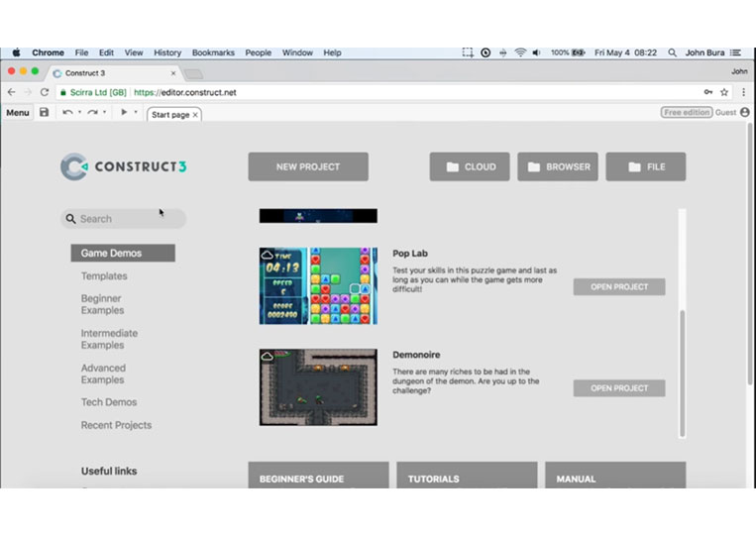
Task: Open a new browser tab
Action: (194, 73)
